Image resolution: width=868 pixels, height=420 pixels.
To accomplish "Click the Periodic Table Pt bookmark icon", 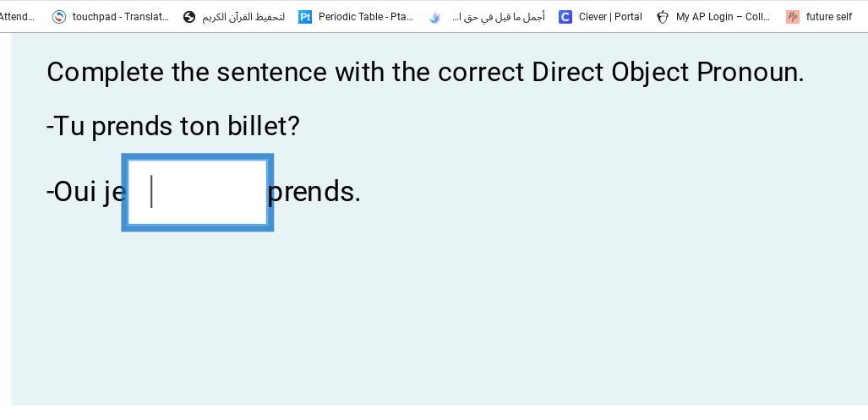I will (x=305, y=17).
